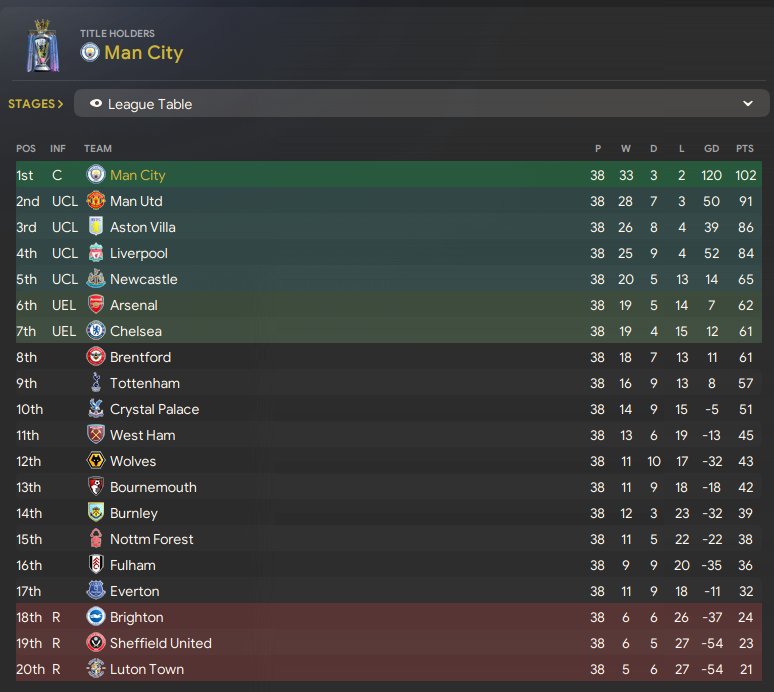Viewport: 774px width, 692px height.
Task: Click the POS column header
Action: click(x=25, y=149)
